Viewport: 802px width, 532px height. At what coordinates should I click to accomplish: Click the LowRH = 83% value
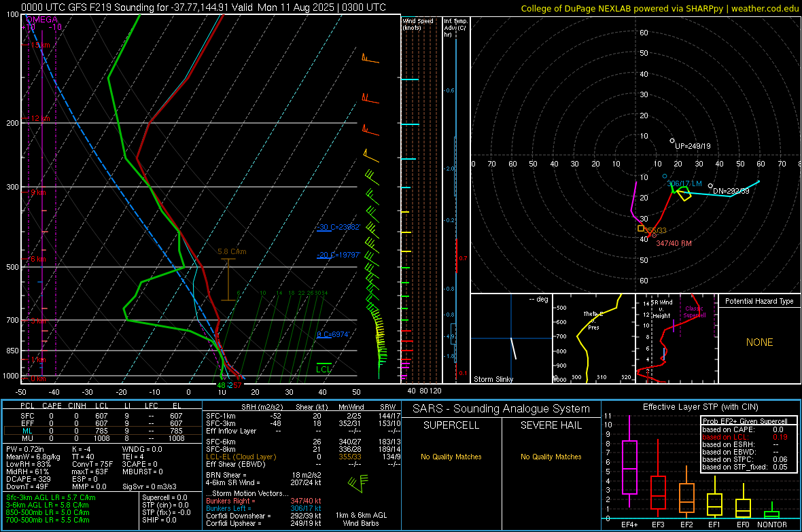pos(29,465)
